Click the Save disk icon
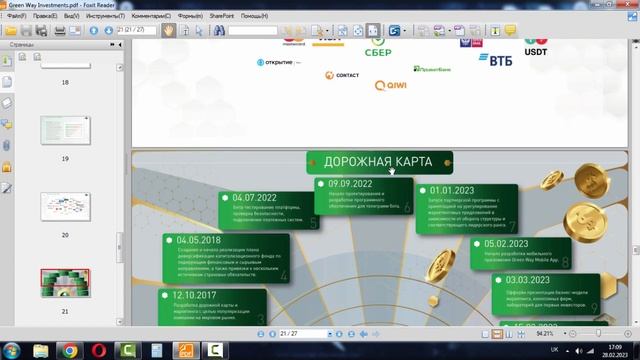 pos(26,31)
